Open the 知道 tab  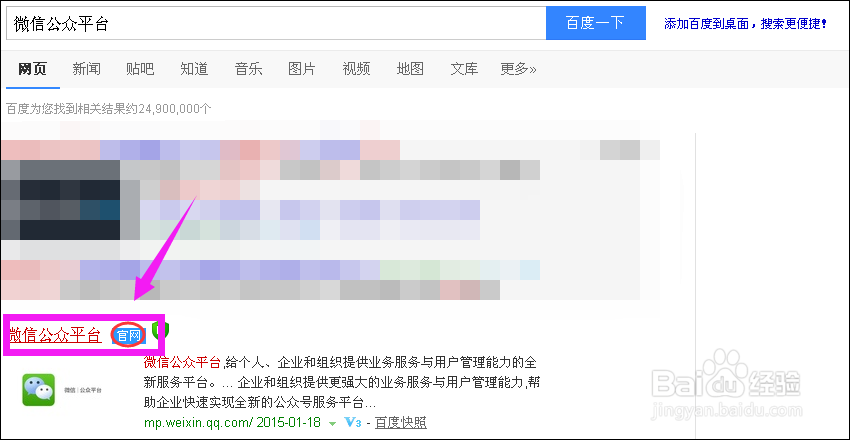click(x=194, y=69)
